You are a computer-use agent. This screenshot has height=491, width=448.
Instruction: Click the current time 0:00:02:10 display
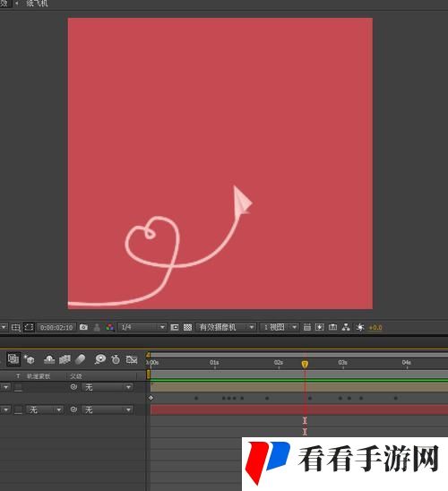tap(56, 328)
